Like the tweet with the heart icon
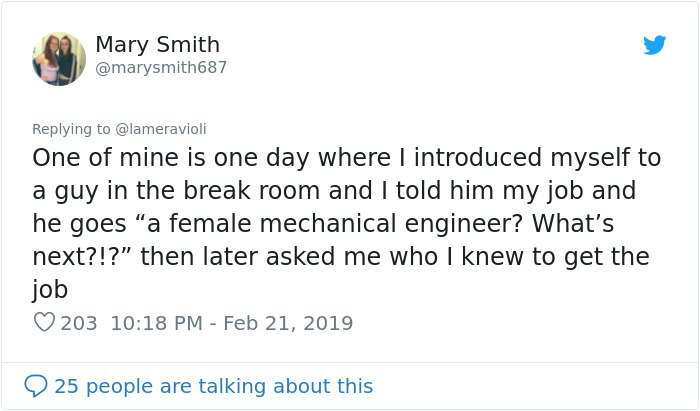This screenshot has height=411, width=700. [x=44, y=323]
